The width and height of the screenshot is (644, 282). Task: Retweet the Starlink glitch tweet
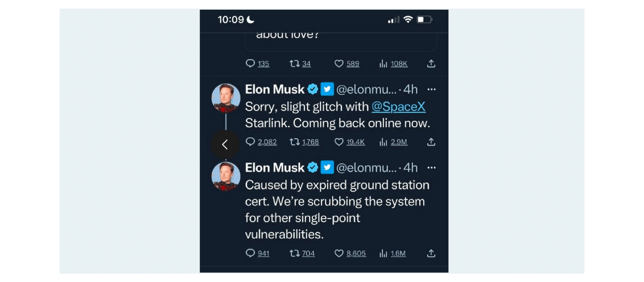294,142
